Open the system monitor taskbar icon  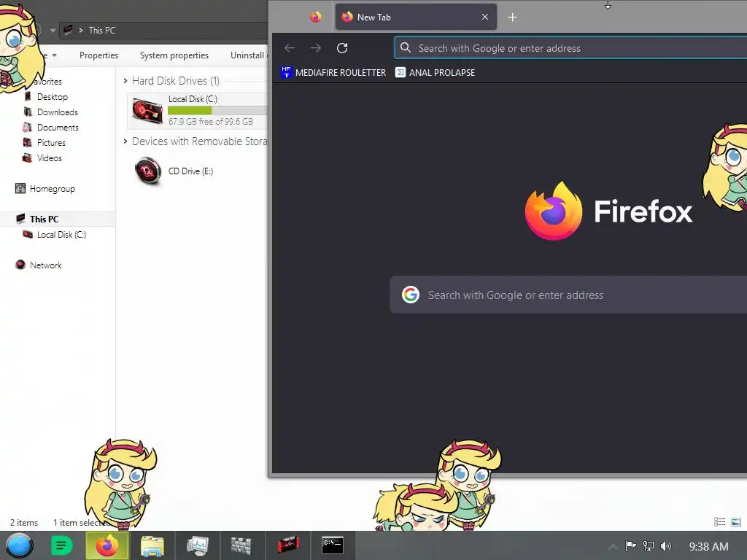pyautogui.click(x=197, y=545)
